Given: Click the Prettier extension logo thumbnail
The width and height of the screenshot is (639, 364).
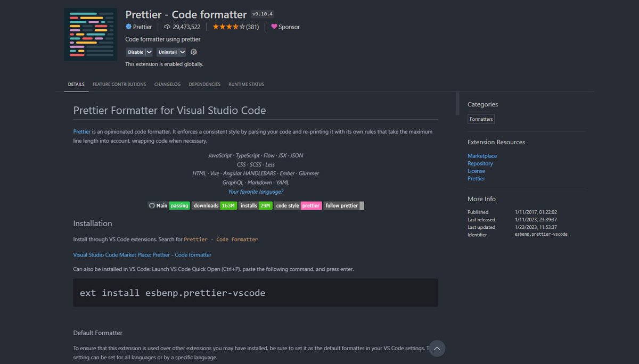Looking at the screenshot, I should 89,33.
